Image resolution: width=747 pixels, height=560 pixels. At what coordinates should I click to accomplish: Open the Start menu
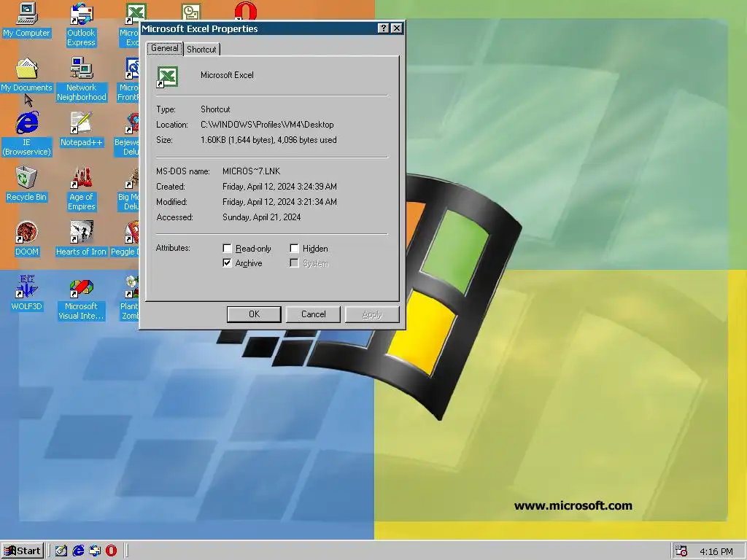[x=23, y=551]
